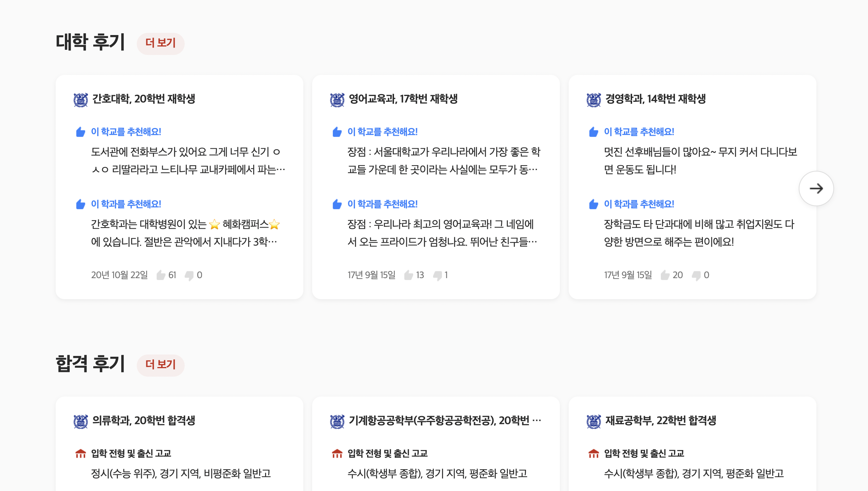Open 영어교육과, 17학번 재학생 review title
Viewport: 868px width, 491px height.
[403, 99]
